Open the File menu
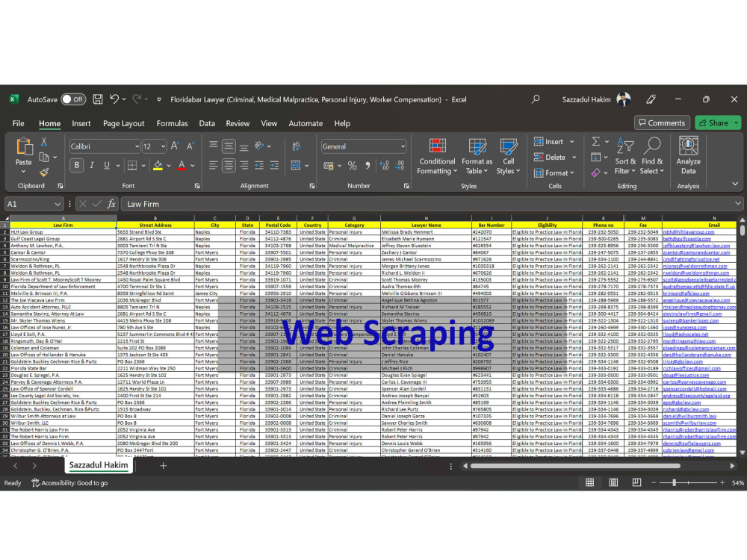The width and height of the screenshot is (747, 560). coord(18,123)
